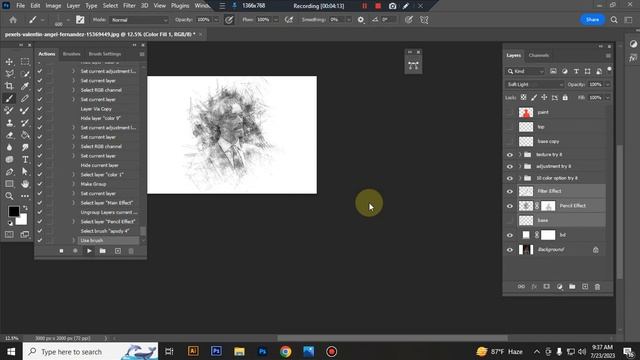This screenshot has height=360, width=640.
Task: Switch to the Channels tab
Action: coord(538,56)
